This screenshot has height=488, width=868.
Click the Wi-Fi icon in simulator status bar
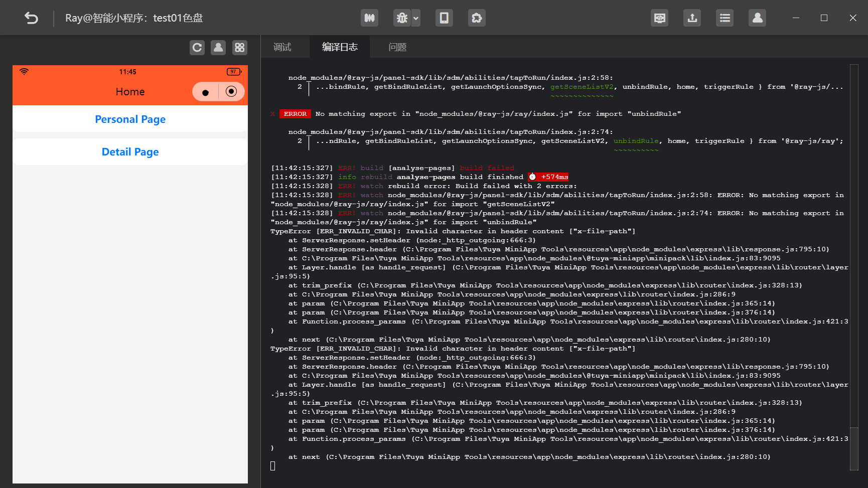(24, 72)
